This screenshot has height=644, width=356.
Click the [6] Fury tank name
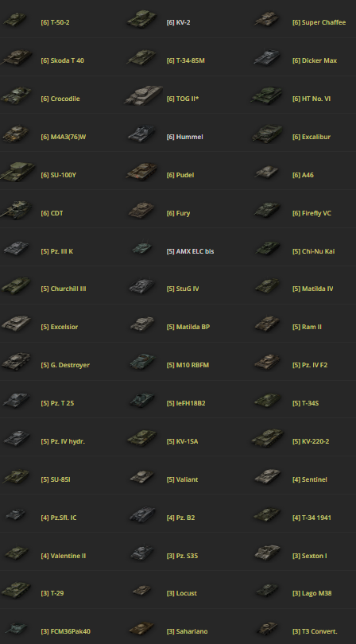[x=178, y=213]
